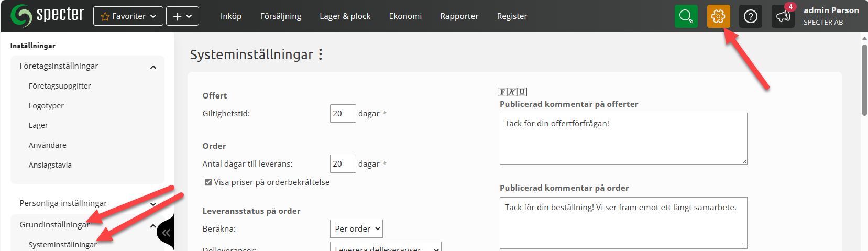This screenshot has width=868, height=251.
Task: Open the Beräkna Per order dropdown
Action: [356, 229]
